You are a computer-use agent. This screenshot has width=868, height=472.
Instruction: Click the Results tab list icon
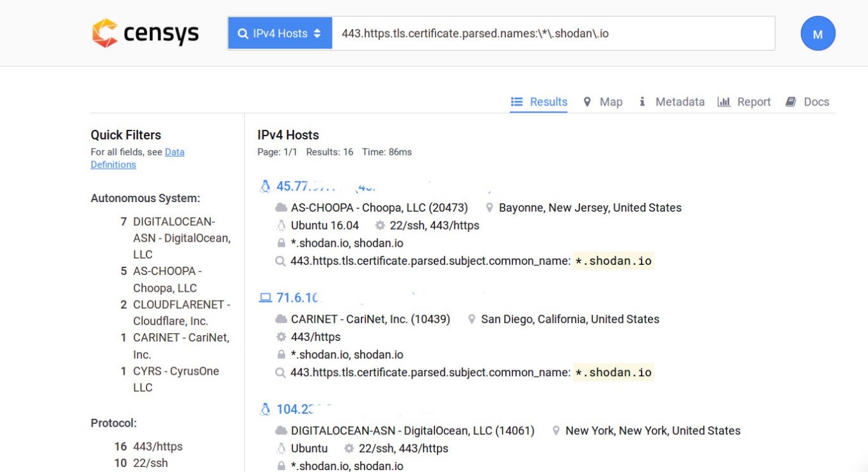pyautogui.click(x=517, y=102)
